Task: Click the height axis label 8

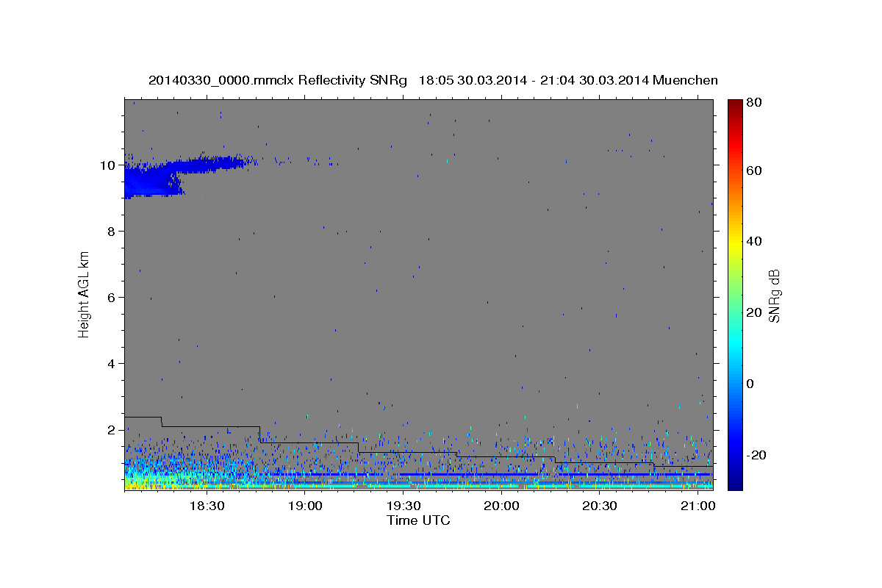Action: tap(110, 232)
